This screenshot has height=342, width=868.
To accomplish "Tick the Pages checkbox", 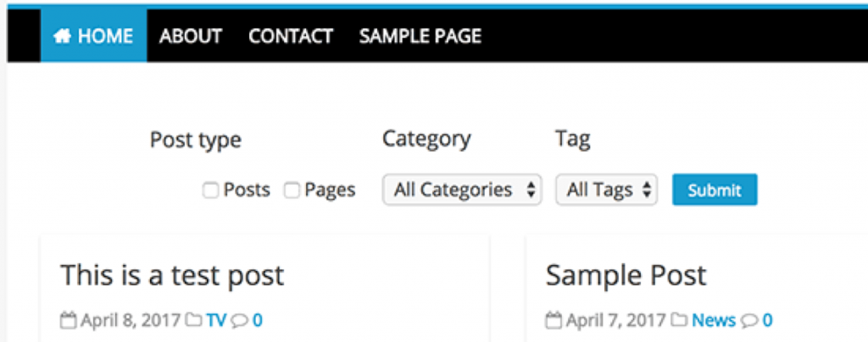I will point(292,190).
